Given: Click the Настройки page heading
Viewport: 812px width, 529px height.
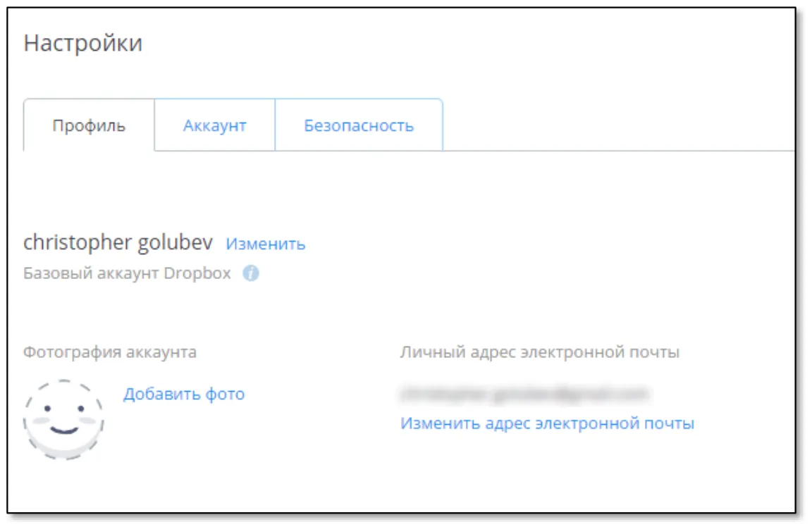Looking at the screenshot, I should [83, 43].
